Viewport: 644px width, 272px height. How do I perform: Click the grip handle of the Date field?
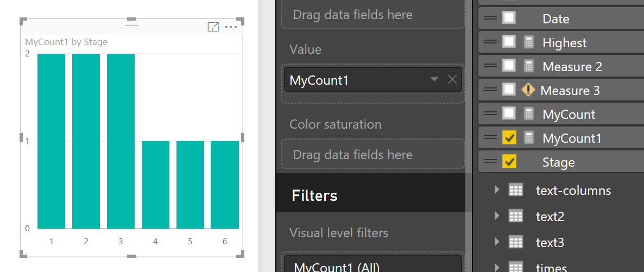[x=490, y=18]
